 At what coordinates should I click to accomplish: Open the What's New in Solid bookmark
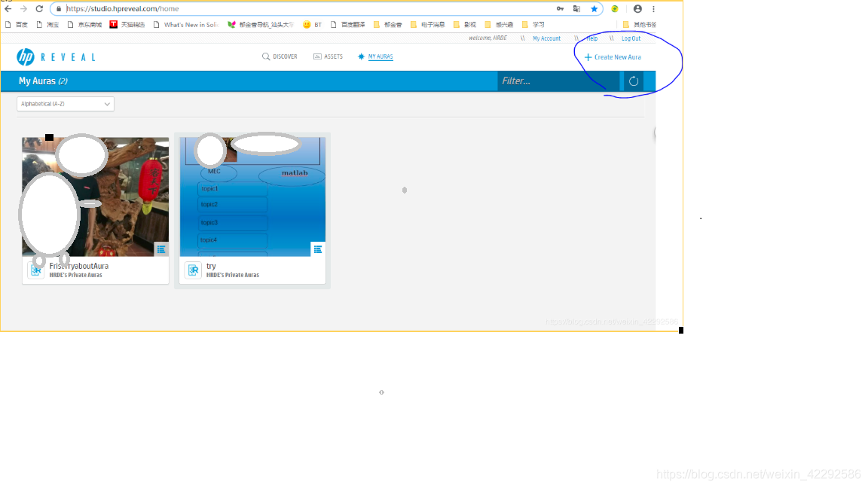pyautogui.click(x=186, y=25)
